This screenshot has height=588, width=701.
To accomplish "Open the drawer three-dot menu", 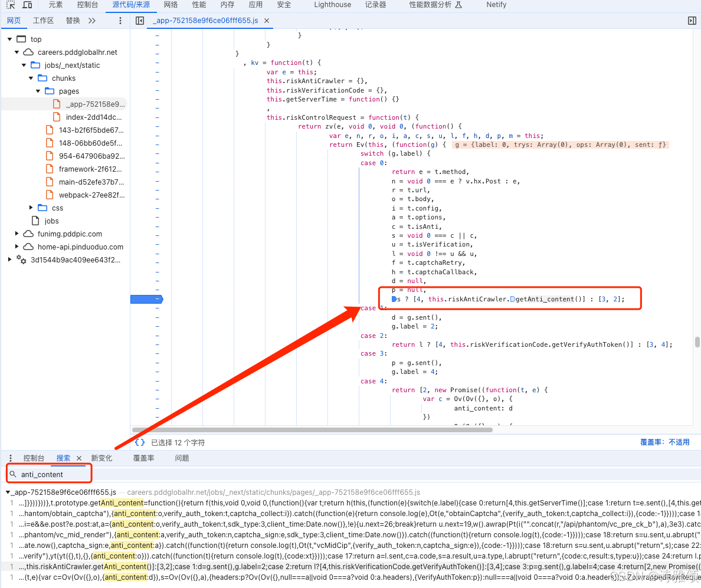I will pos(11,458).
